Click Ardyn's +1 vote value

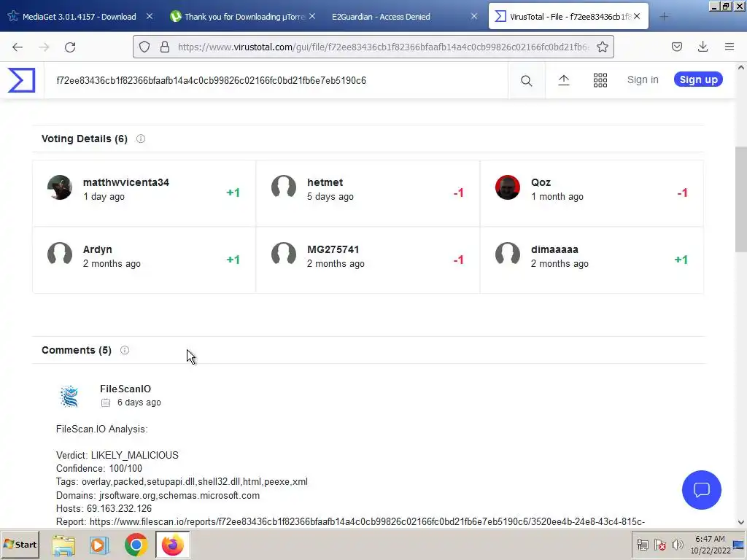(x=233, y=260)
